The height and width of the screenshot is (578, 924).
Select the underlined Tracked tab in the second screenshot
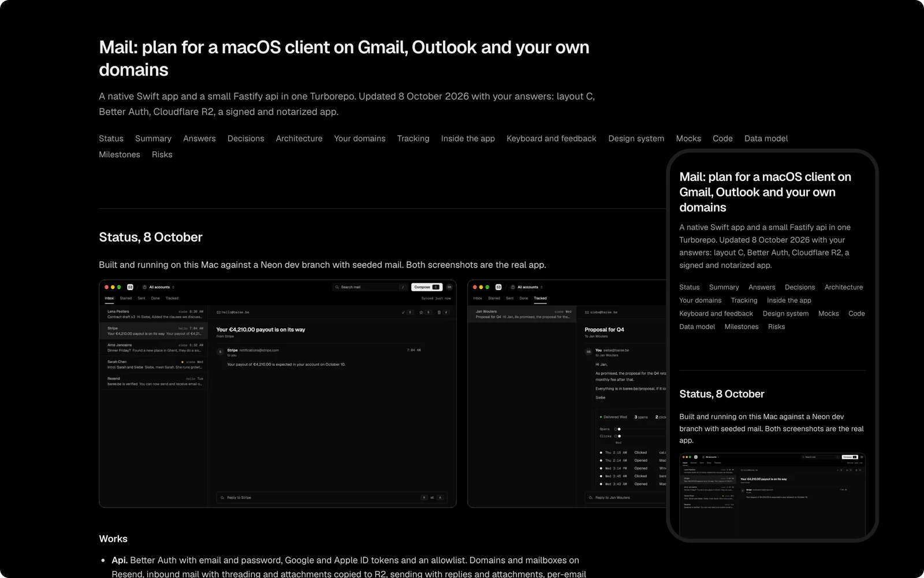(541, 298)
